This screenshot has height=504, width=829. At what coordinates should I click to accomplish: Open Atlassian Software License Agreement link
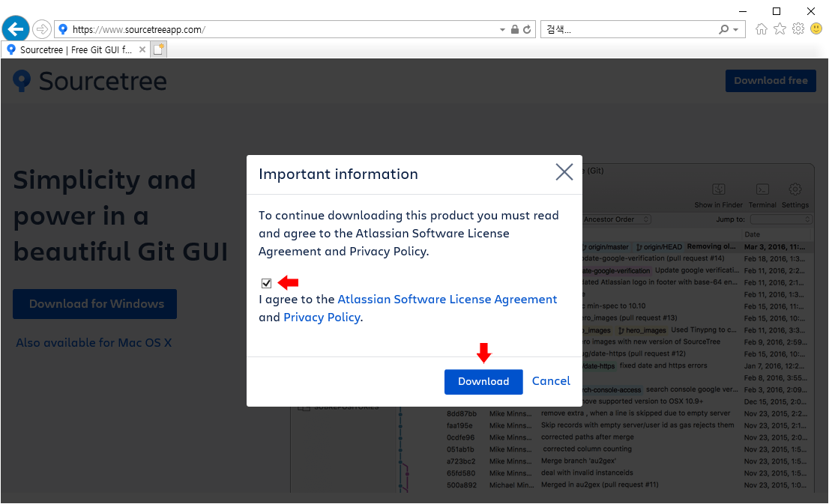[447, 299]
